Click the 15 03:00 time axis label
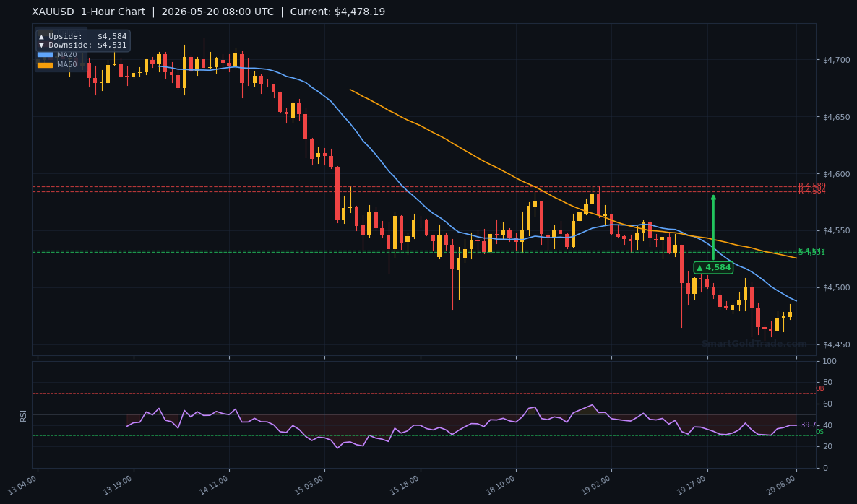857x504 pixels. (x=309, y=485)
